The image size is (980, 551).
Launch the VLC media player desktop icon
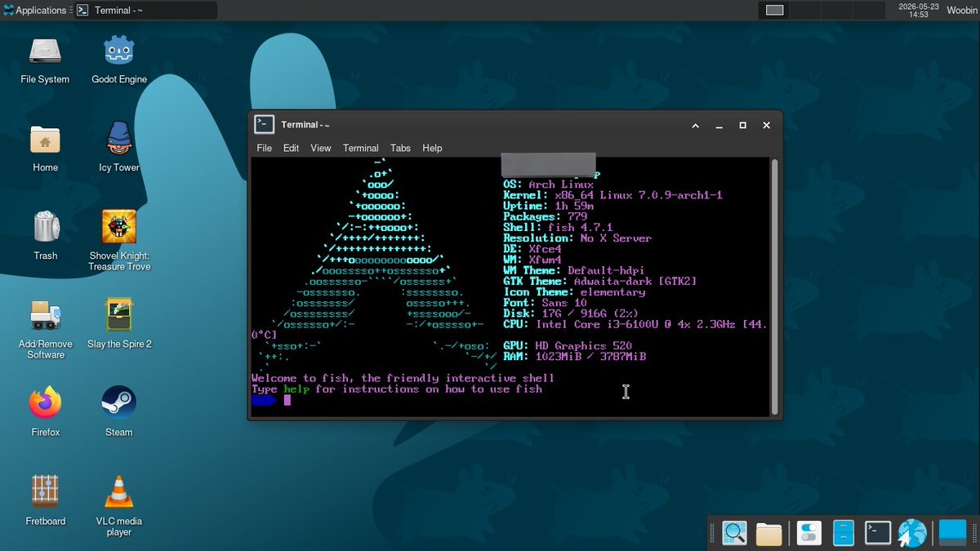coord(119,491)
